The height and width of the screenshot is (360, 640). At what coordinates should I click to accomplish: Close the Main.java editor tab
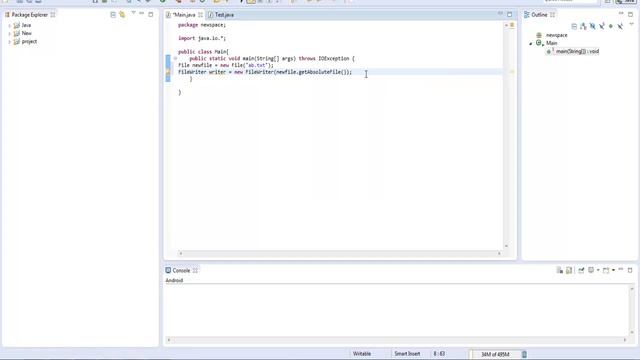click(200, 15)
